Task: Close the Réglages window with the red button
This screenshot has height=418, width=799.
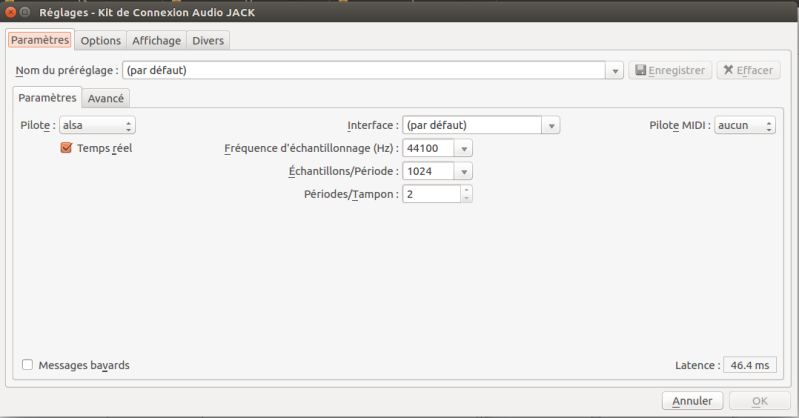Action: [x=11, y=12]
